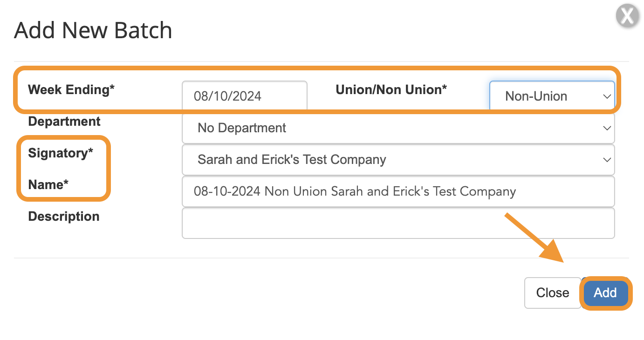This screenshot has height=340, width=644.
Task: Click the chevron arrow on the No Department selector
Action: point(607,128)
